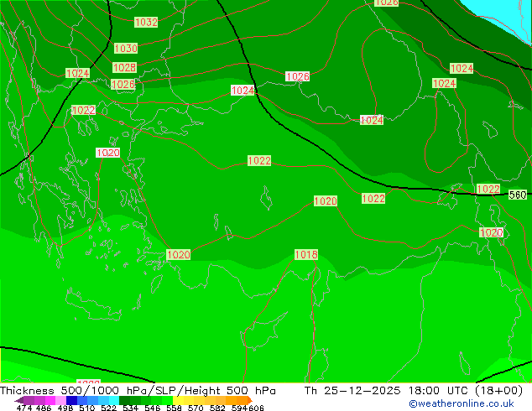Click the 582 legend value
The image size is (532, 411).
point(217,408)
